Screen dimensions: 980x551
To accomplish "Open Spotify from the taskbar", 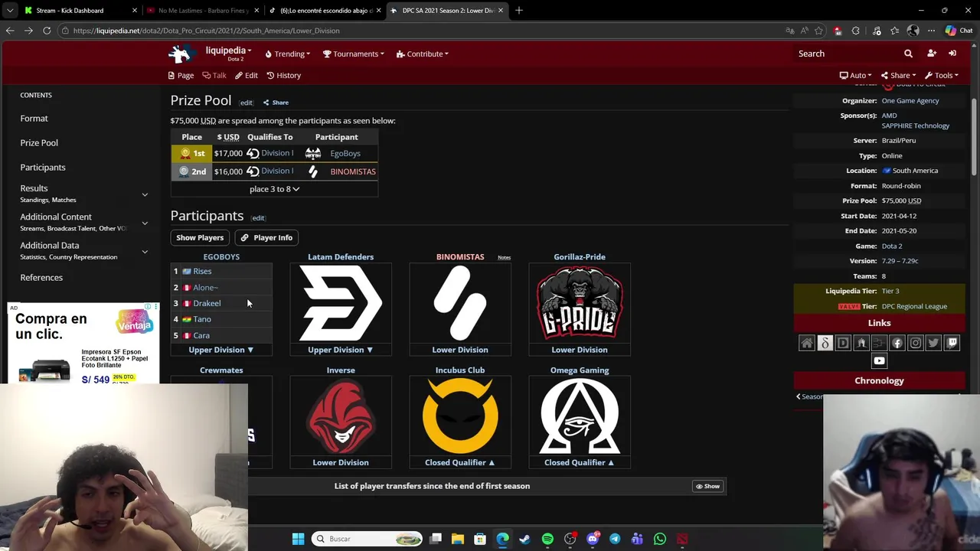I will pyautogui.click(x=547, y=539).
